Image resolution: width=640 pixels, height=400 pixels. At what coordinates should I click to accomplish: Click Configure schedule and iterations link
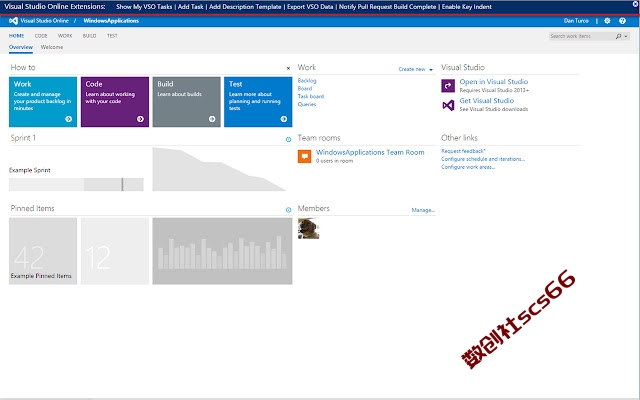coord(483,159)
